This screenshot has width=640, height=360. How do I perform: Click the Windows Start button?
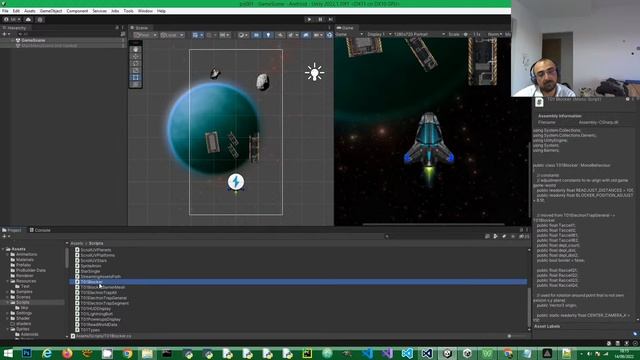coord(7,353)
